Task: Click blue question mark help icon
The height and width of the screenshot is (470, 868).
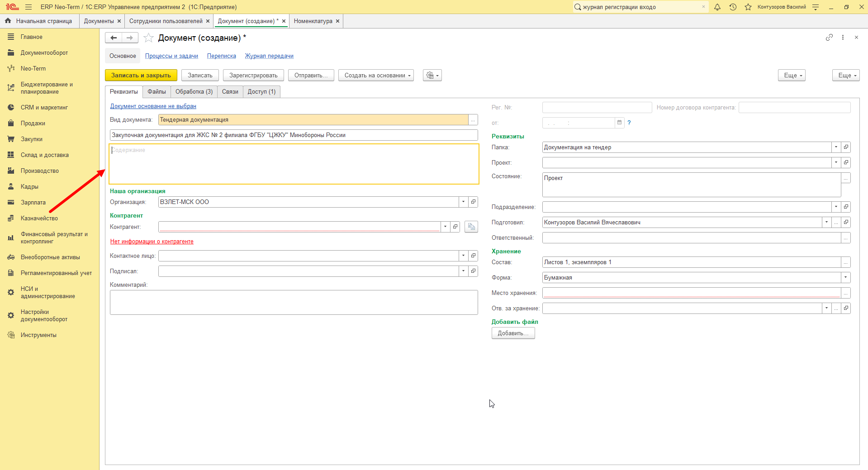Action: pyautogui.click(x=629, y=123)
